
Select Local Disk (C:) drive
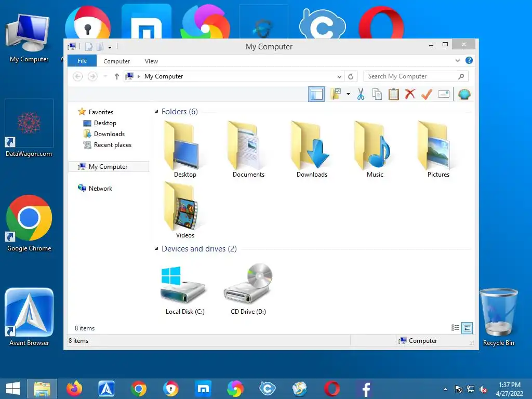pyautogui.click(x=185, y=290)
